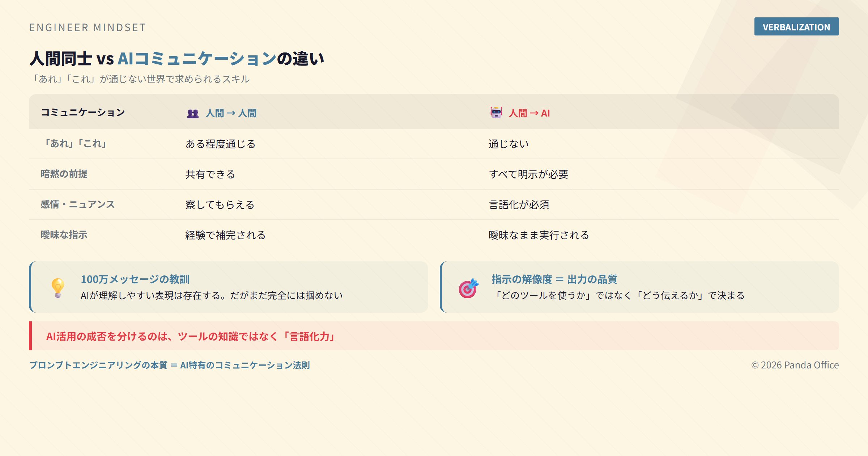This screenshot has height=456, width=868.
Task: Select the 曖昧な指示 row label
Action: [64, 235]
